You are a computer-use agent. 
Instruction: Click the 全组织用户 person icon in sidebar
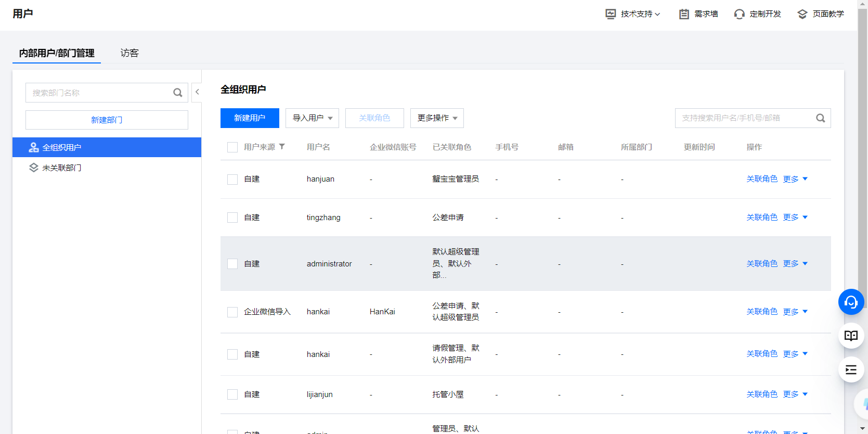tap(34, 147)
